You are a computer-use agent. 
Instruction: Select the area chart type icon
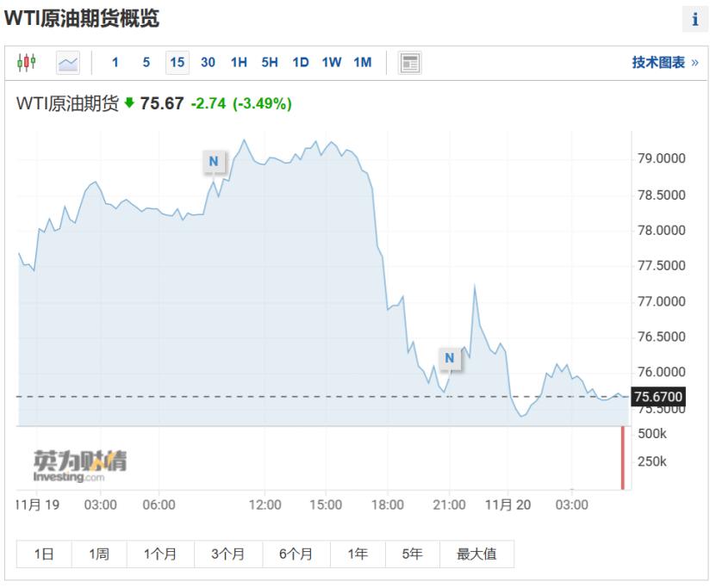[68, 62]
